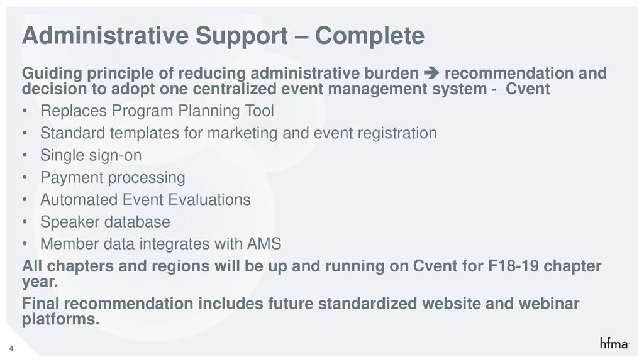Viewport: 644px width, 362px height.
Task: Click the word platforms at paragraph end
Action: coord(61,319)
